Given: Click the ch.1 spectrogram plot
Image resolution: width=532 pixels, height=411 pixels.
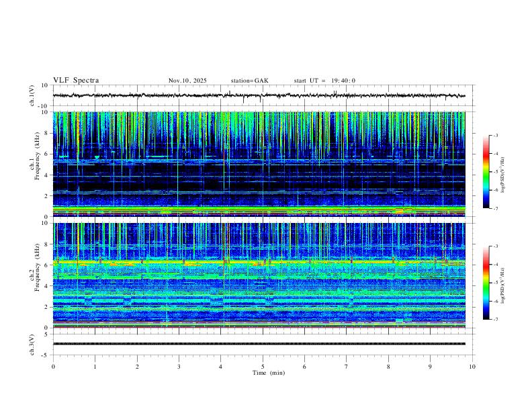Looking at the screenshot, I should tap(259, 164).
